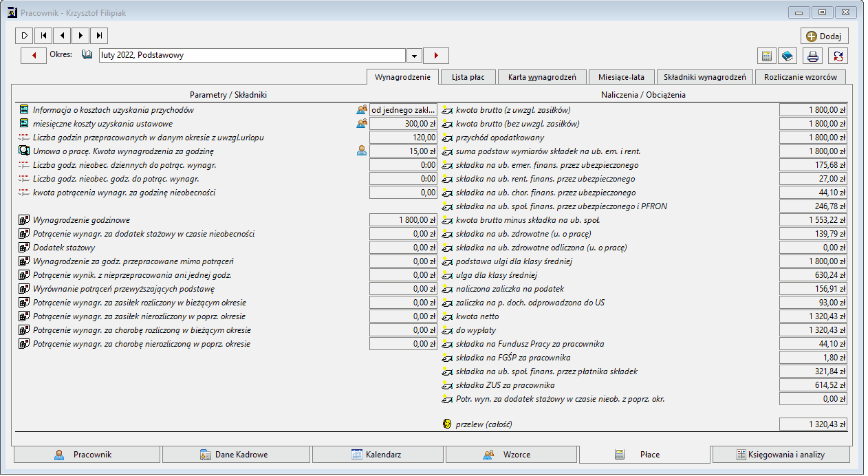Click the icon before 'Dodatek stażowy'
The image size is (868, 476).
24,248
